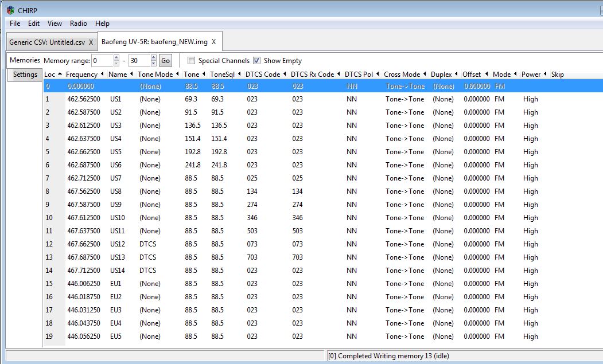Uncheck the Show Empty checkbox
This screenshot has height=364, width=603.
tap(257, 61)
